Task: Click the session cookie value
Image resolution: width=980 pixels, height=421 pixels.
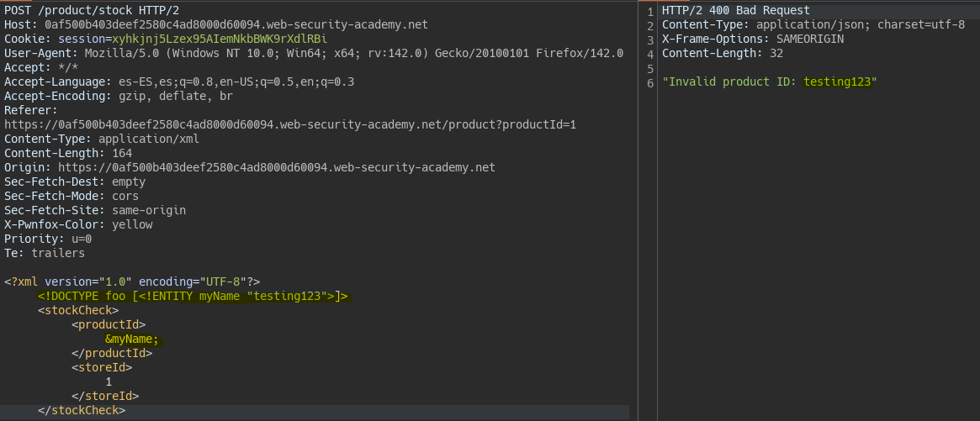Action: pyautogui.click(x=220, y=39)
